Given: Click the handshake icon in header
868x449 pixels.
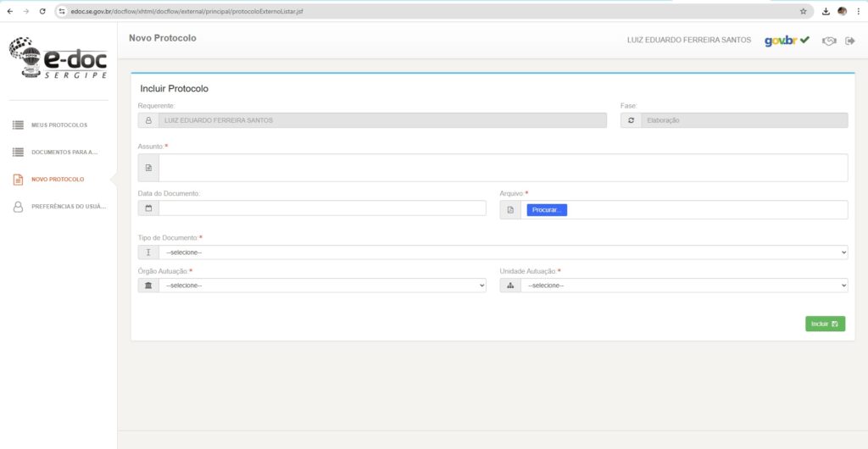Looking at the screenshot, I should coord(829,41).
